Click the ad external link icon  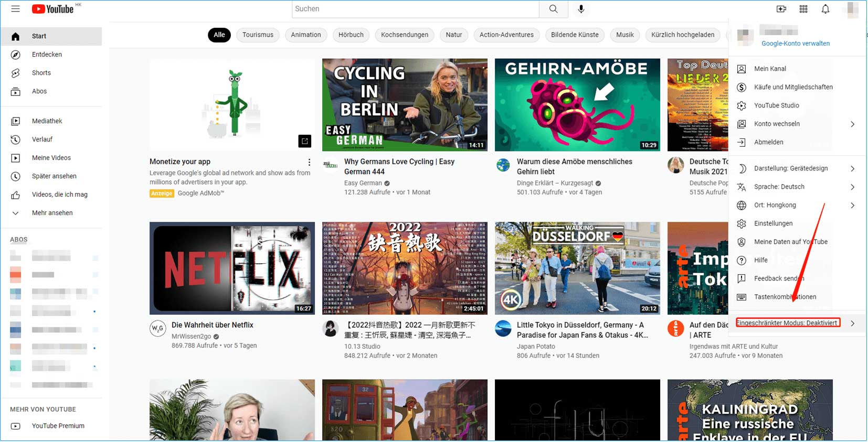click(304, 141)
